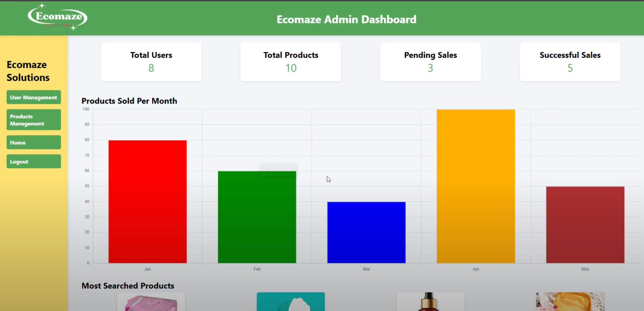
Task: Select the Total Products card
Action: coord(291,62)
